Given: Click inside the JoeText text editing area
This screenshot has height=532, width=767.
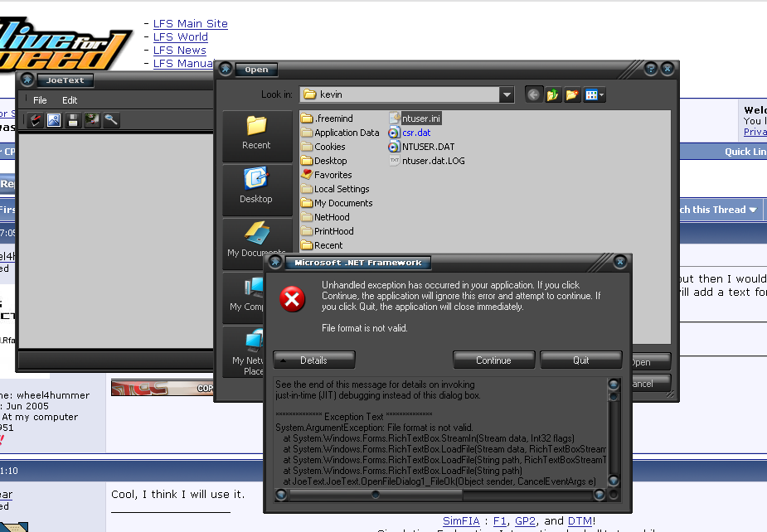Looking at the screenshot, I should coord(116,241).
